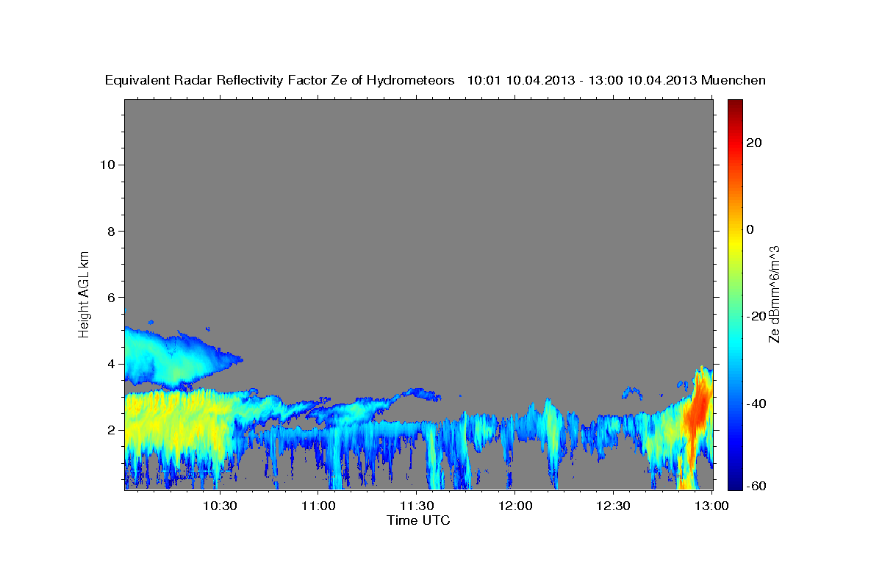
Task: Click the plot title 'Equivalent Radar Reflectivity Factor Ze of Hydrometeors'
Action: [280, 80]
